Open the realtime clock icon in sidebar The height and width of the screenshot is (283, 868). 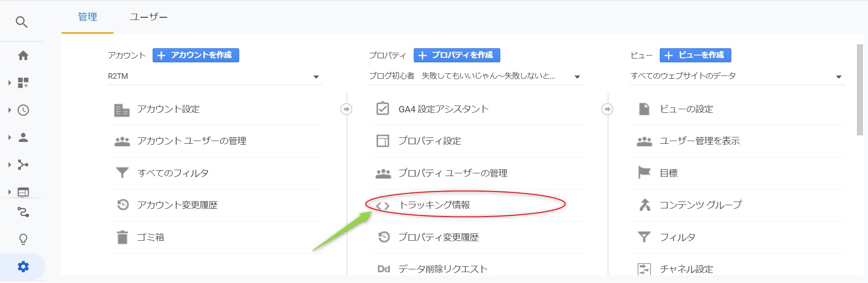pos(23,110)
